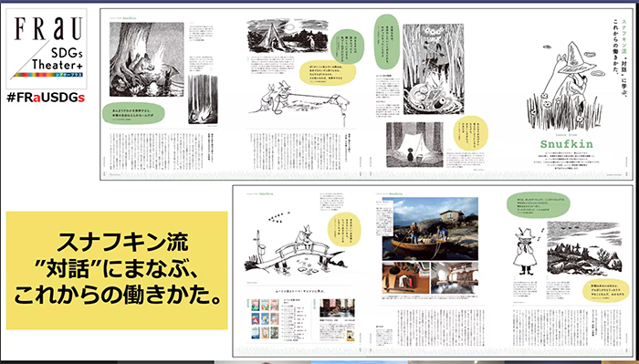Select Snufkin sitting in grass illustration
The width and height of the screenshot is (639, 364).
[x=565, y=87]
